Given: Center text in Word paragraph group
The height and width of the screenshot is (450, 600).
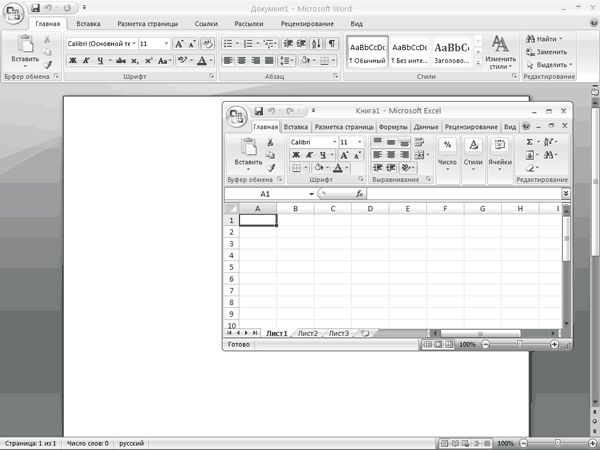Looking at the screenshot, I should pyautogui.click(x=241, y=60).
